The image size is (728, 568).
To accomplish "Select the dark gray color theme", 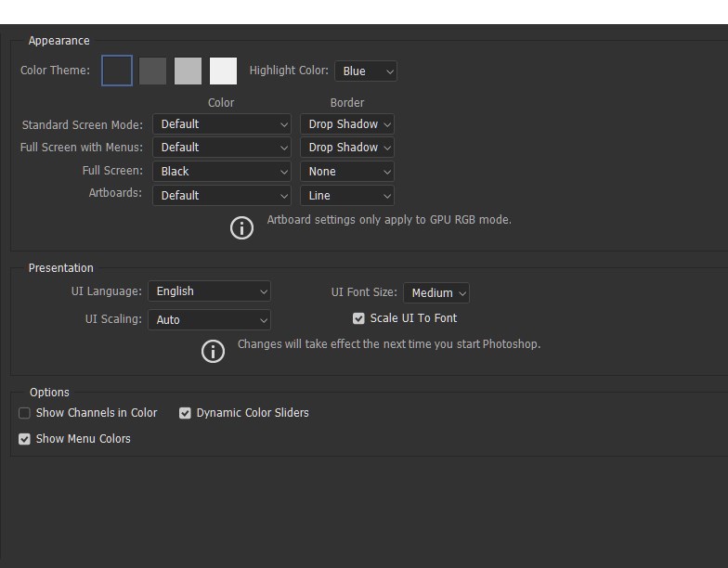I will pos(152,71).
